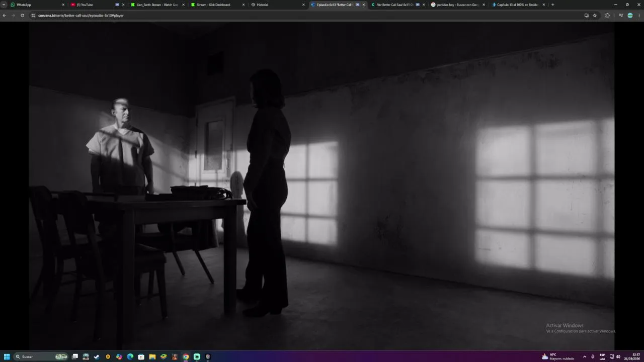
Task: Open File Explorer from the taskbar
Action: [152, 356]
